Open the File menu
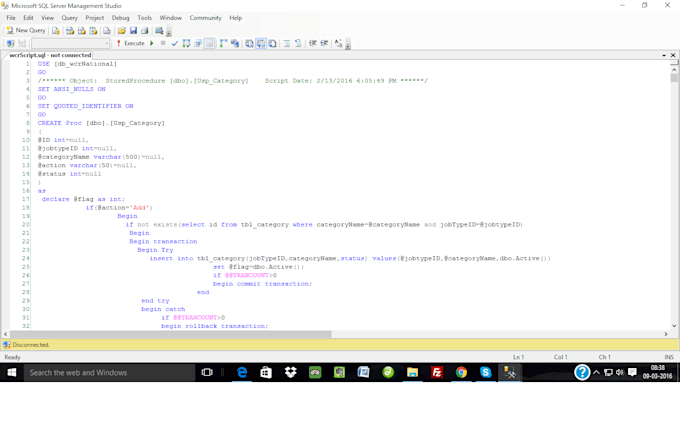 tap(11, 18)
